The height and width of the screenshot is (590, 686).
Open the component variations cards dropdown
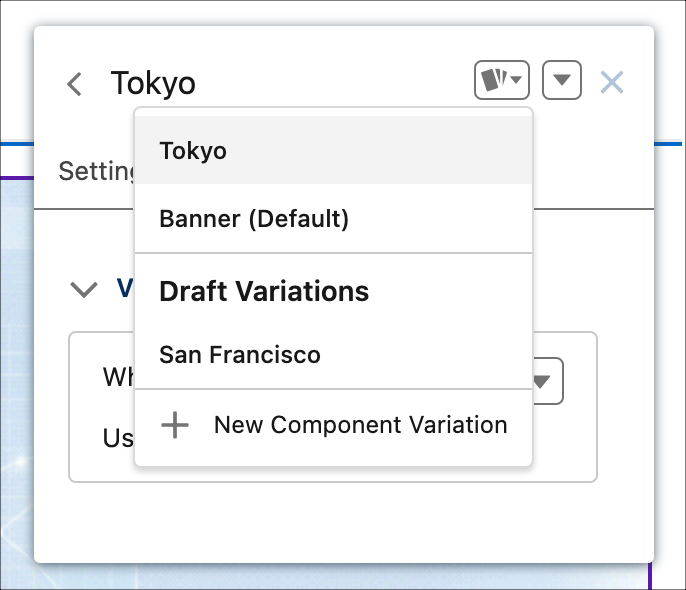501,80
